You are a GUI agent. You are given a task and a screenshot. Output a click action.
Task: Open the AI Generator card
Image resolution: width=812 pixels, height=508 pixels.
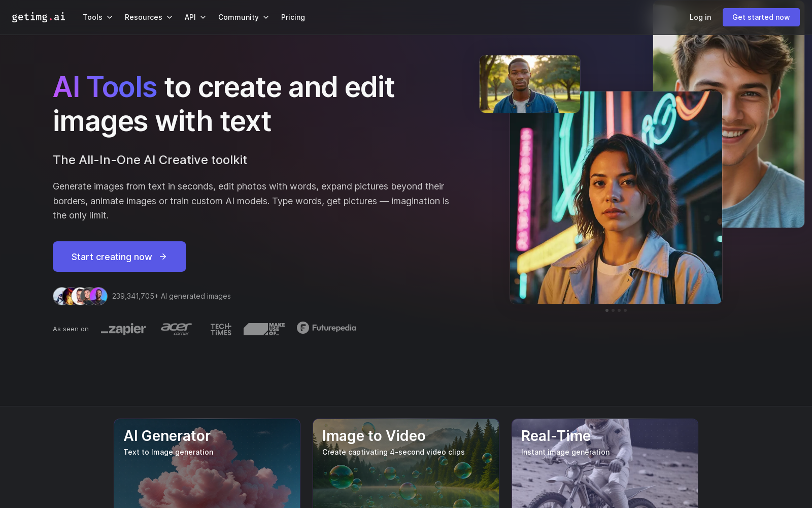coord(207,463)
